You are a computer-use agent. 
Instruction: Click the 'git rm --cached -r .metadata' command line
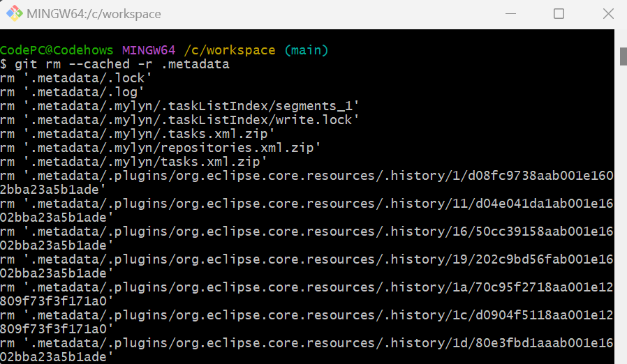click(x=115, y=64)
